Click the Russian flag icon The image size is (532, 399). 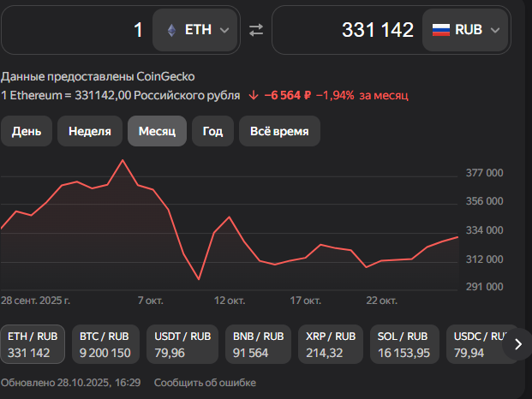click(440, 30)
